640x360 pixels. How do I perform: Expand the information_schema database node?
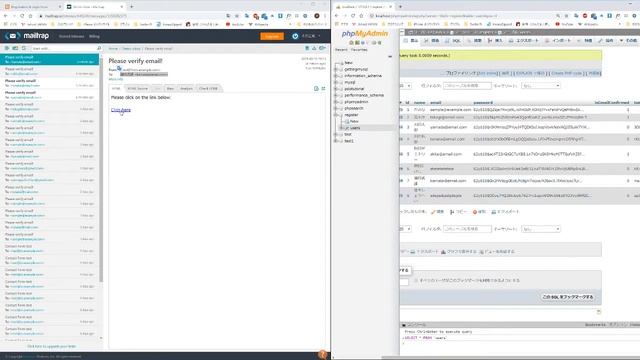pyautogui.click(x=336, y=76)
